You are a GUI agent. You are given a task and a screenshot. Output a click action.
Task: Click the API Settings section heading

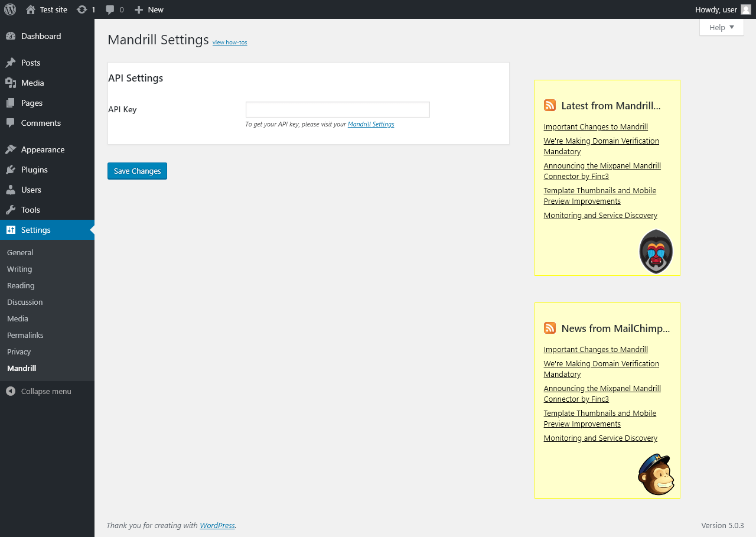click(x=135, y=78)
